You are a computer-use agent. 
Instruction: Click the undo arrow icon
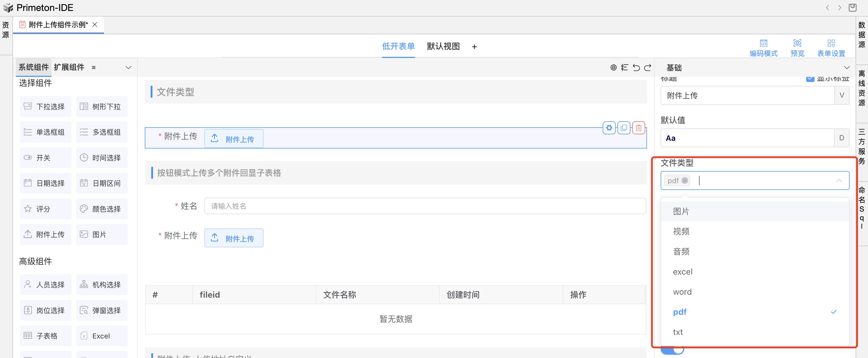636,67
